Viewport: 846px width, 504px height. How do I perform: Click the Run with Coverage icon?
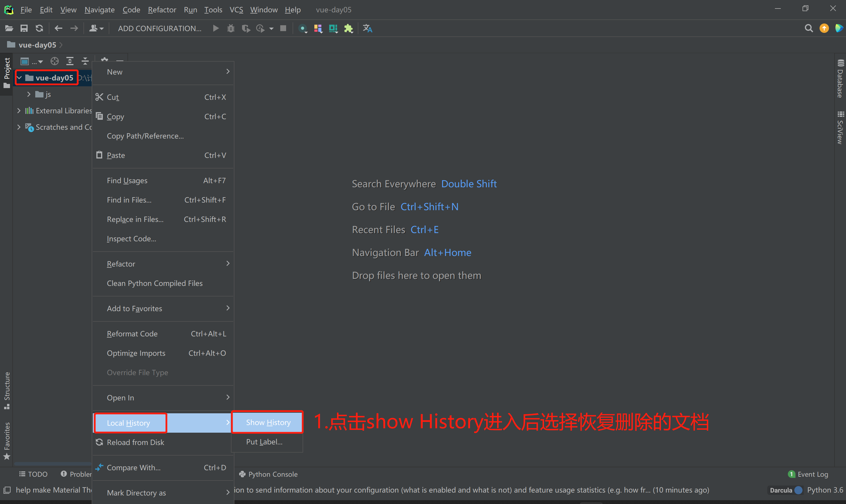246,28
